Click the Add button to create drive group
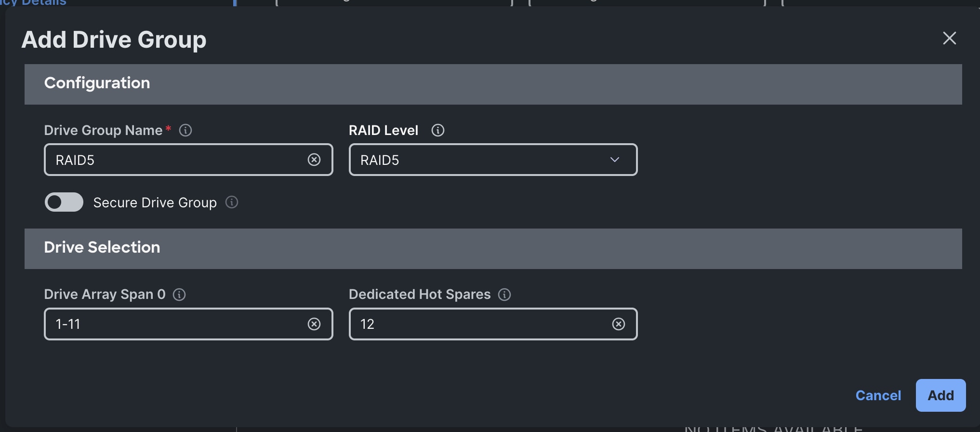 pos(940,395)
